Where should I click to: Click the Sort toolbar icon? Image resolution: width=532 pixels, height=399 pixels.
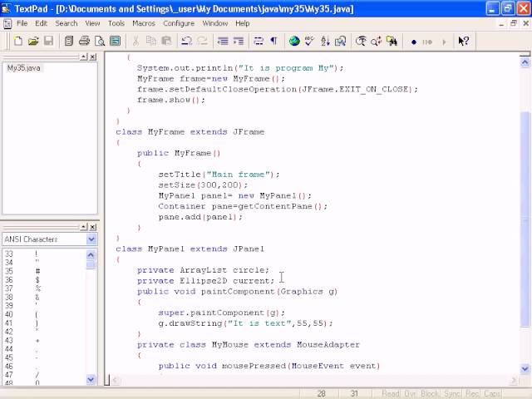click(x=325, y=42)
